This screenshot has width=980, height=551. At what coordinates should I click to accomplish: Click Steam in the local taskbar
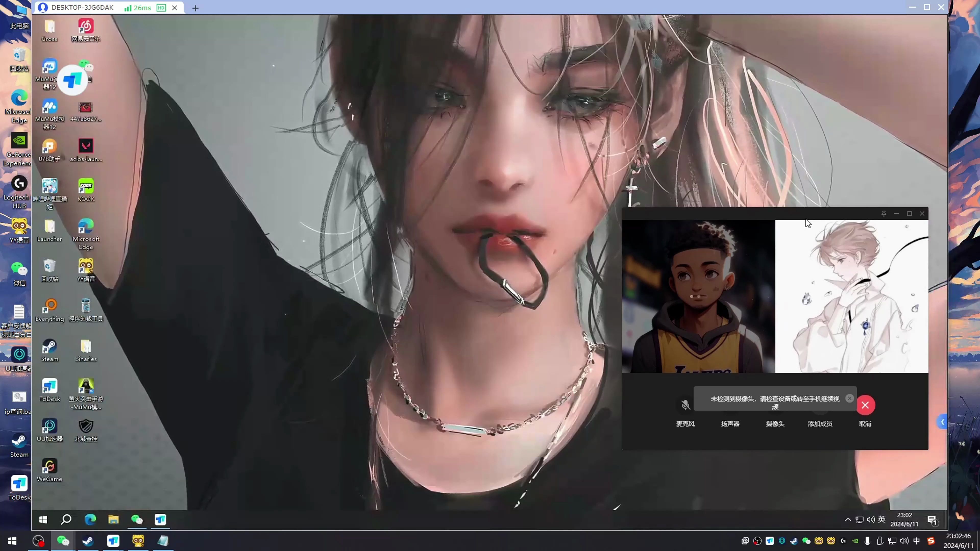coord(88,541)
